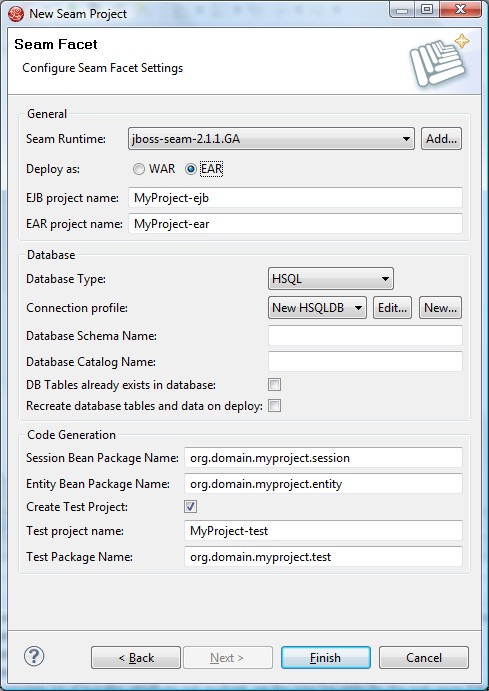Open the Connection profile New HSQLDB dropdown
The image size is (489, 691).
point(317,308)
